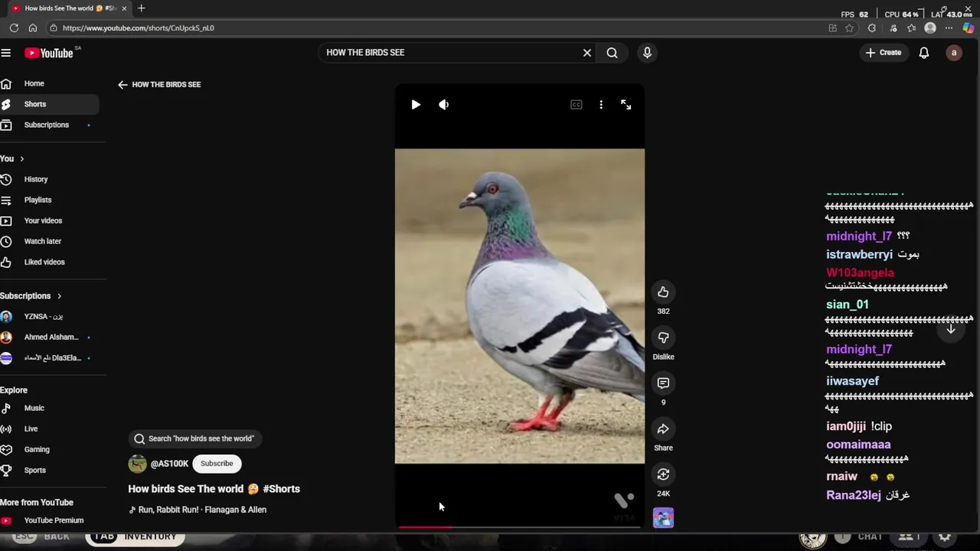Screen dimensions: 980x551
Task: Open Sports under Explore
Action: [49, 470]
